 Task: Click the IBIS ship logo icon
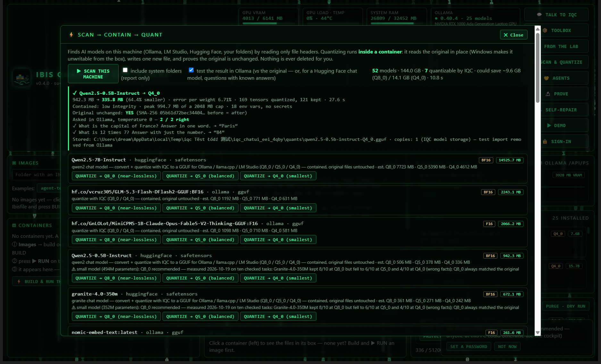[x=21, y=77]
